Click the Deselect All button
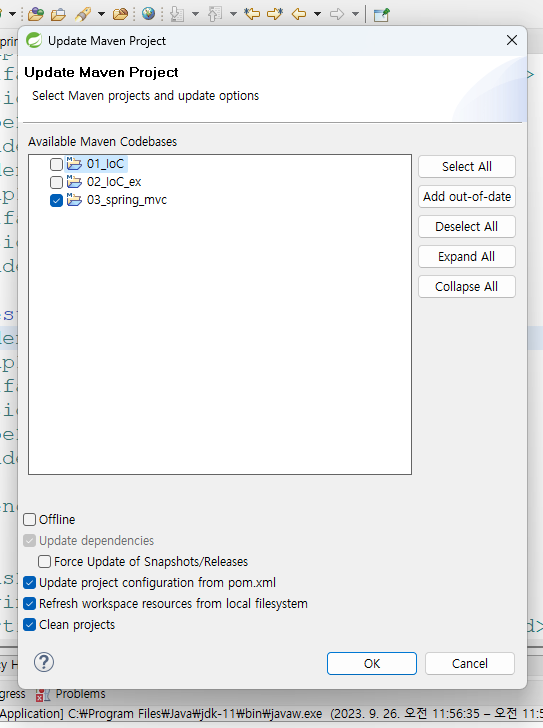Image resolution: width=543 pixels, height=728 pixels. click(466, 227)
